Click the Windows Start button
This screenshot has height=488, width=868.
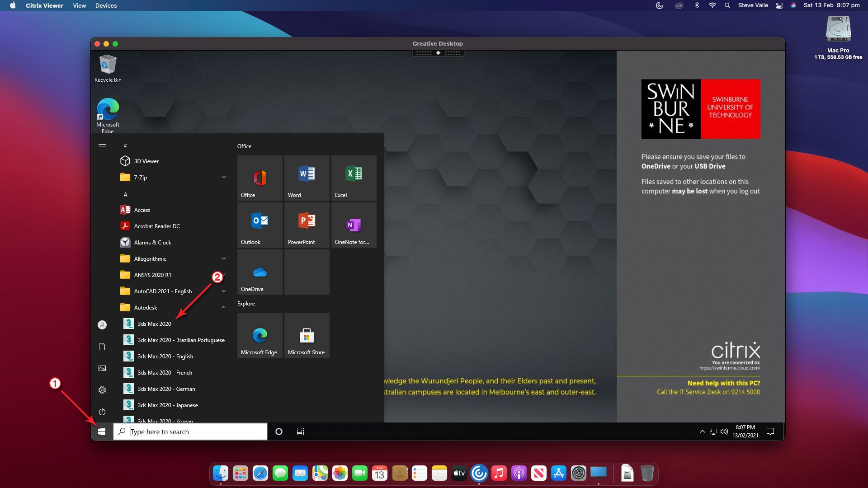tap(102, 432)
